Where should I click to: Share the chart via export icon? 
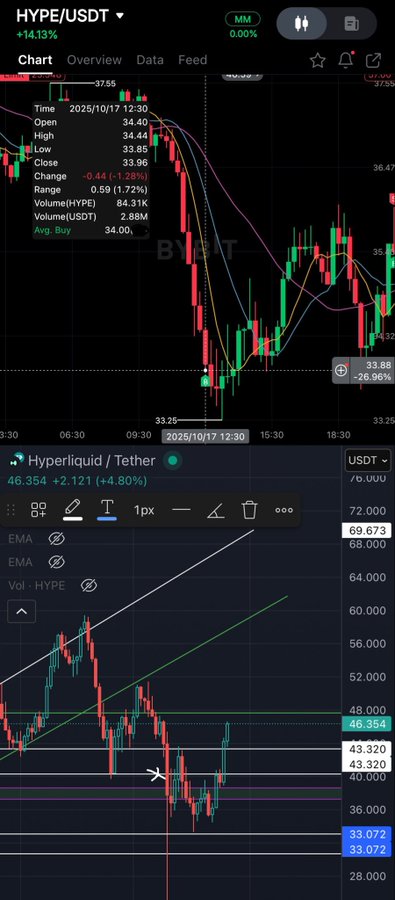pos(373,60)
